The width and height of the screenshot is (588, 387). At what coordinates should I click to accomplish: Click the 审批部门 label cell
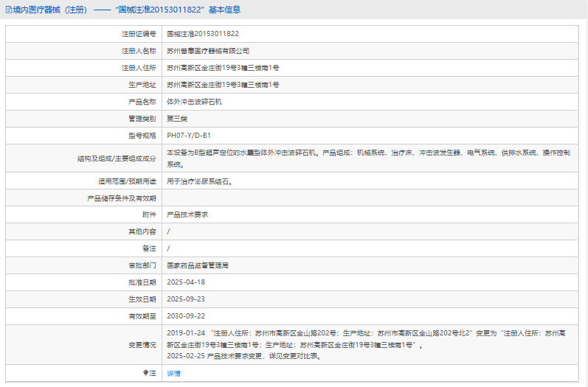coord(83,265)
